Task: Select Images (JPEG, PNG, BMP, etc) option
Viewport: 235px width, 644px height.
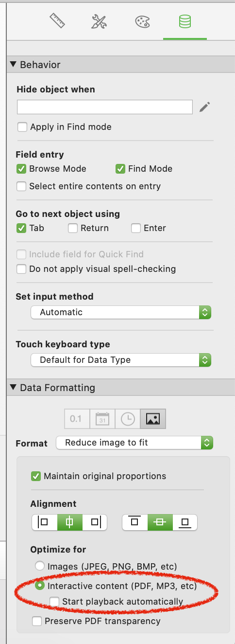Action: pos(39,566)
